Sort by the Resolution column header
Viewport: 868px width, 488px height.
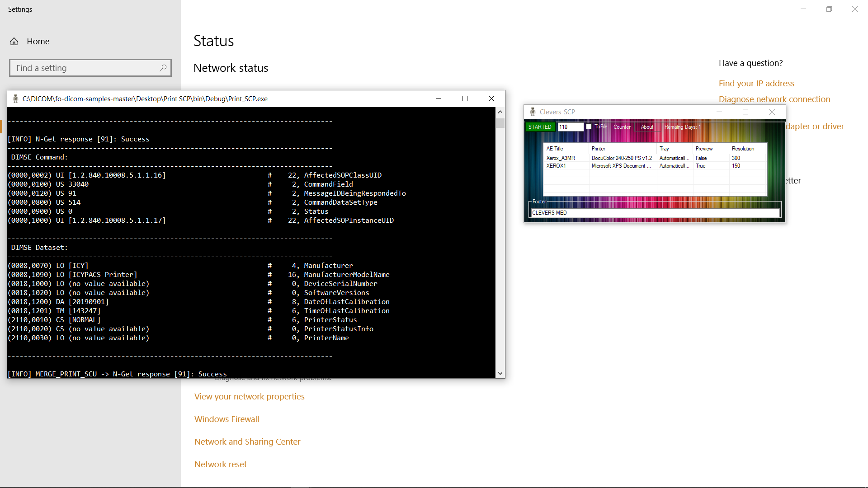click(743, 149)
